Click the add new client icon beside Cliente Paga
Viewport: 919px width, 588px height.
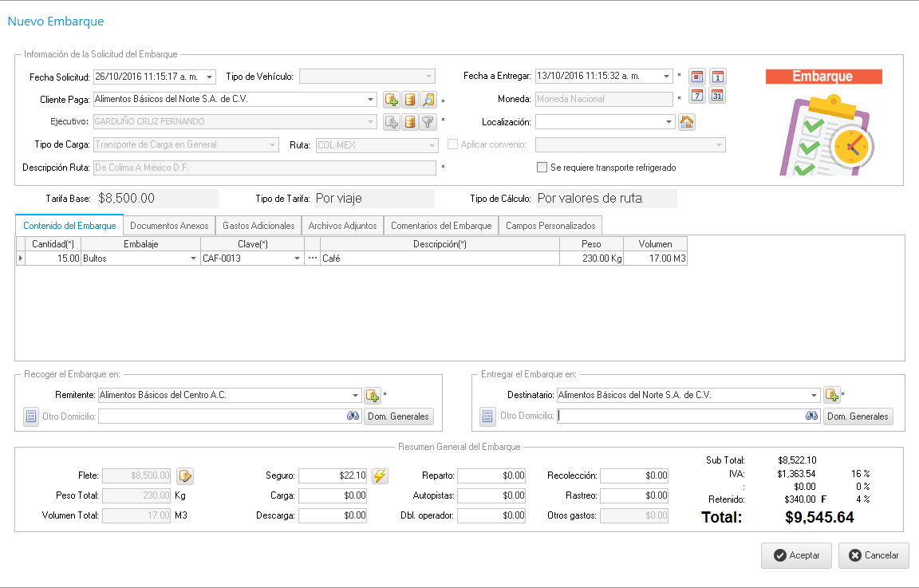pyautogui.click(x=391, y=100)
